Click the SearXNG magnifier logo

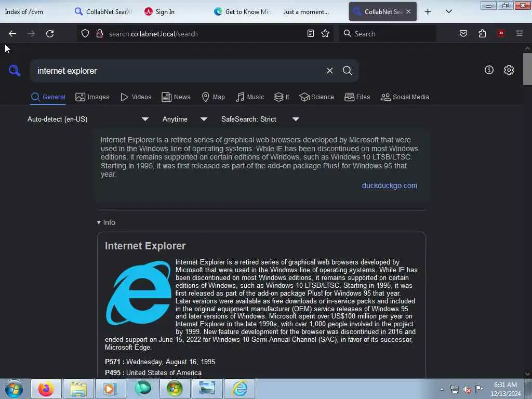point(15,71)
